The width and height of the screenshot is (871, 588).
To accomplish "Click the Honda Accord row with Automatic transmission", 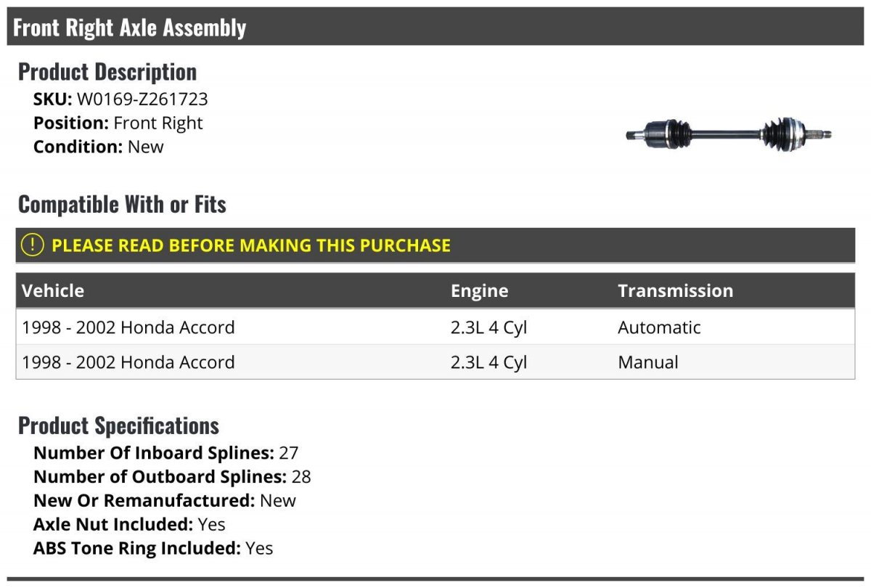I will 435,327.
